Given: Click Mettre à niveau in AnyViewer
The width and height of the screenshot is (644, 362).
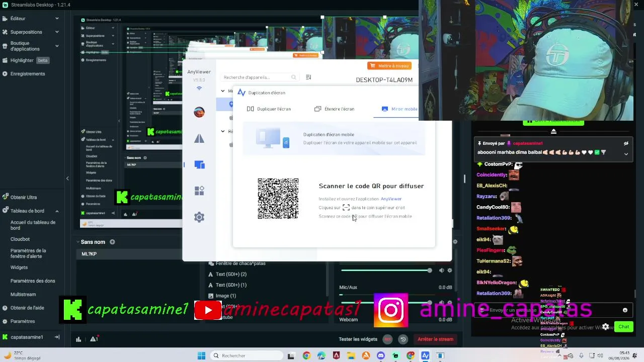Looking at the screenshot, I should pyautogui.click(x=390, y=66).
